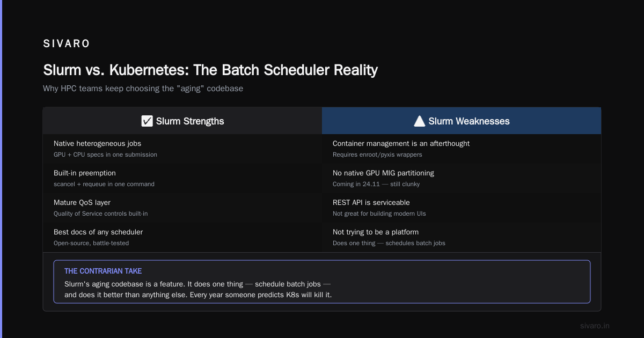
Task: Click the title 'Slurm vs. Kubernetes: The Batch Scheduler Reality'
Action: click(x=210, y=70)
